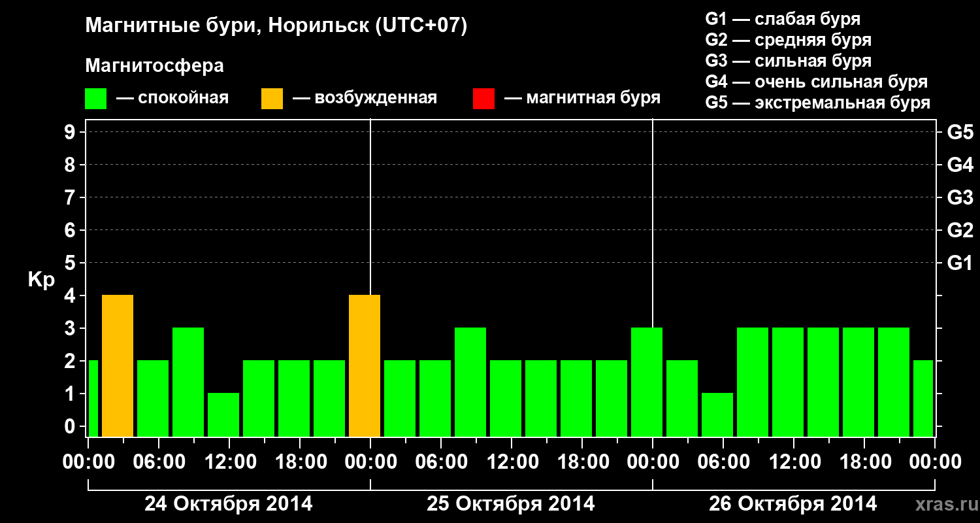Click legend line 'G3 — сильная буря'

789,61
